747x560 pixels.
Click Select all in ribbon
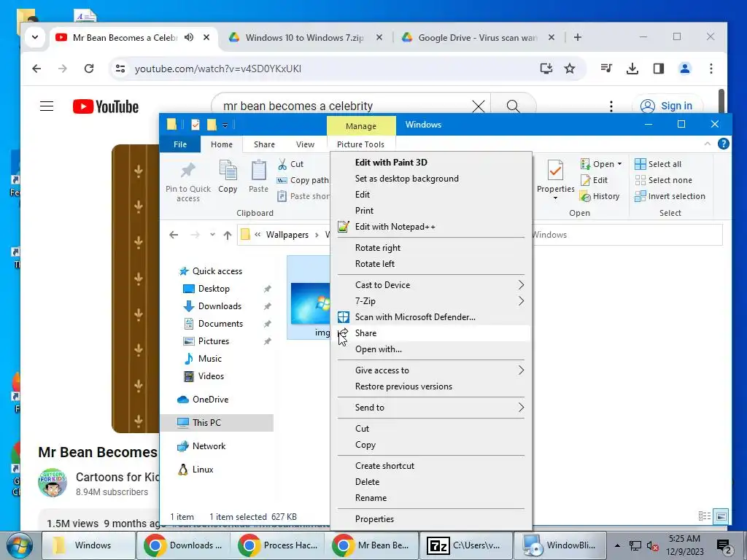click(x=658, y=164)
